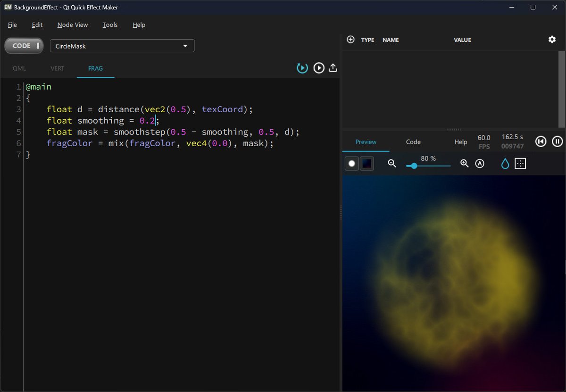Zoom in the preview
This screenshot has height=392, width=566.
click(x=465, y=163)
